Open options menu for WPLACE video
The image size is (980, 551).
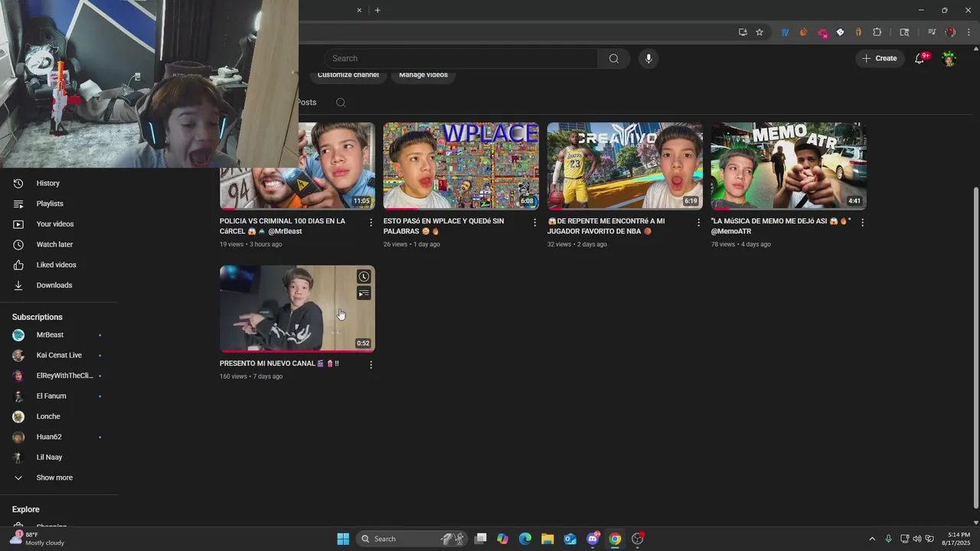[x=535, y=223]
